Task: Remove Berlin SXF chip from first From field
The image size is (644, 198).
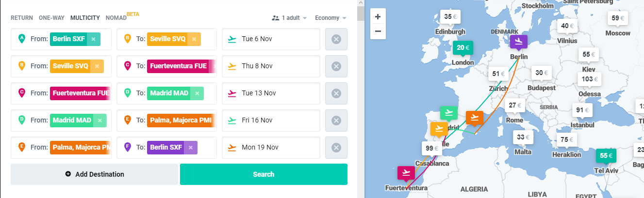Action: (x=93, y=39)
